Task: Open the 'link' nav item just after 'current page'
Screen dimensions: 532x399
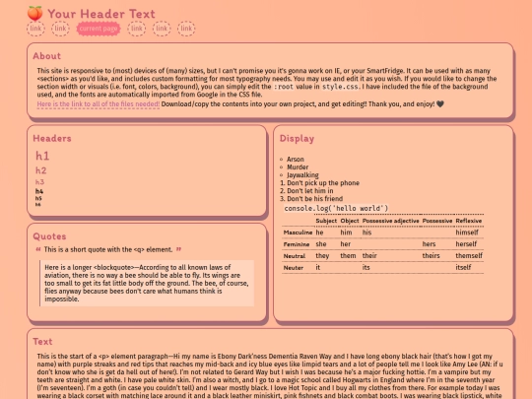Action: click(137, 29)
